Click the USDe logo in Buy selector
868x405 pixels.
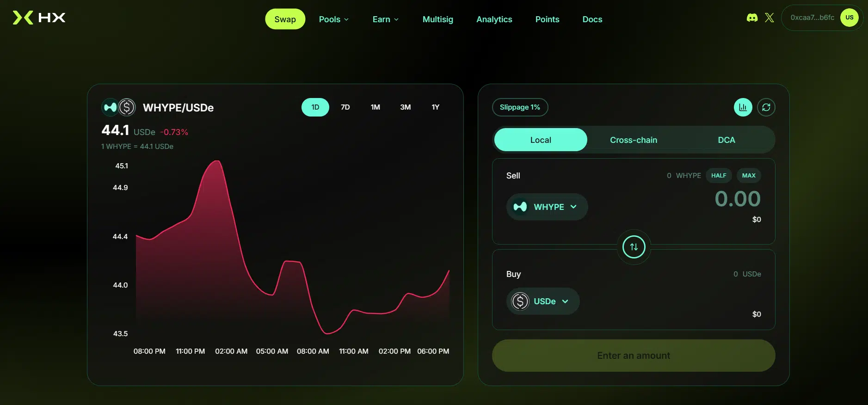(520, 301)
